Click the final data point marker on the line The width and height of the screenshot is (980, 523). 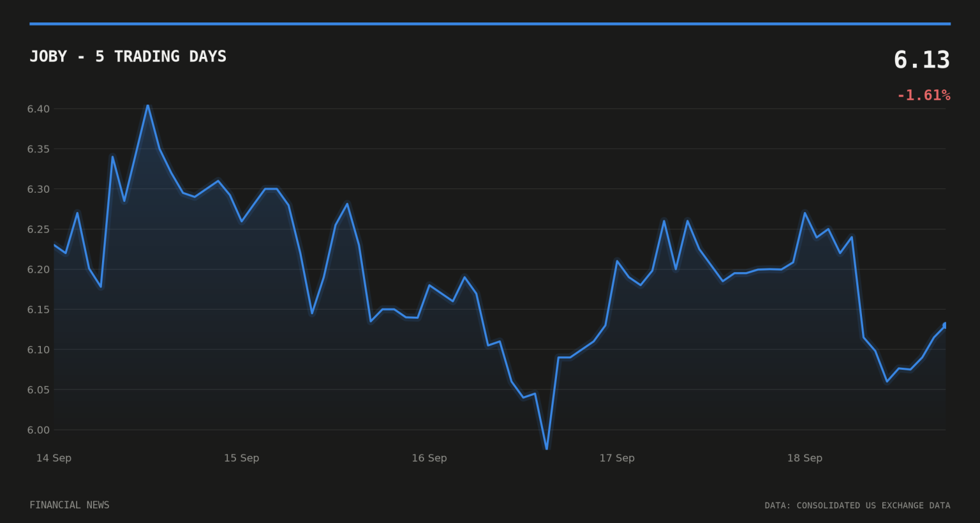tap(945, 325)
